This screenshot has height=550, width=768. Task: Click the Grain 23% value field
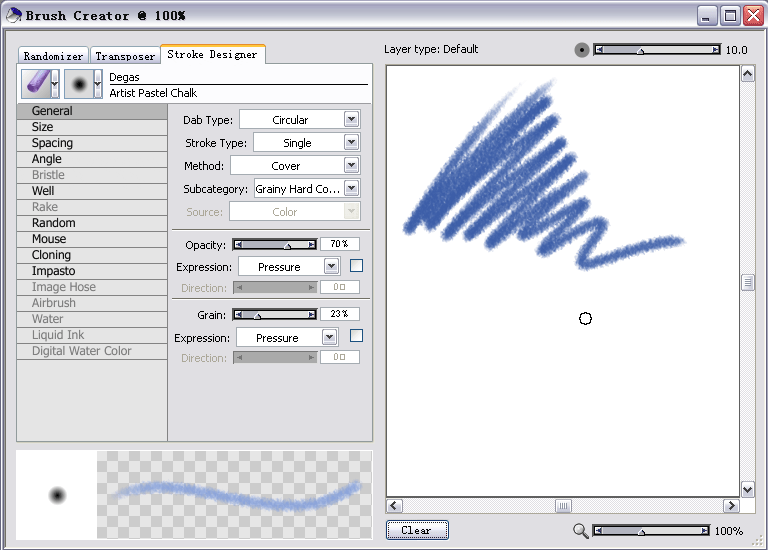(339, 314)
